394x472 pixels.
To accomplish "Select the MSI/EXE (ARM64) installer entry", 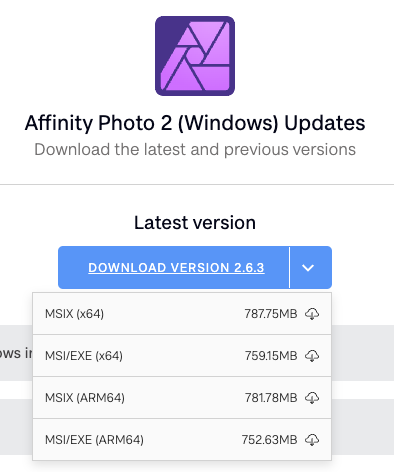I will coord(182,440).
